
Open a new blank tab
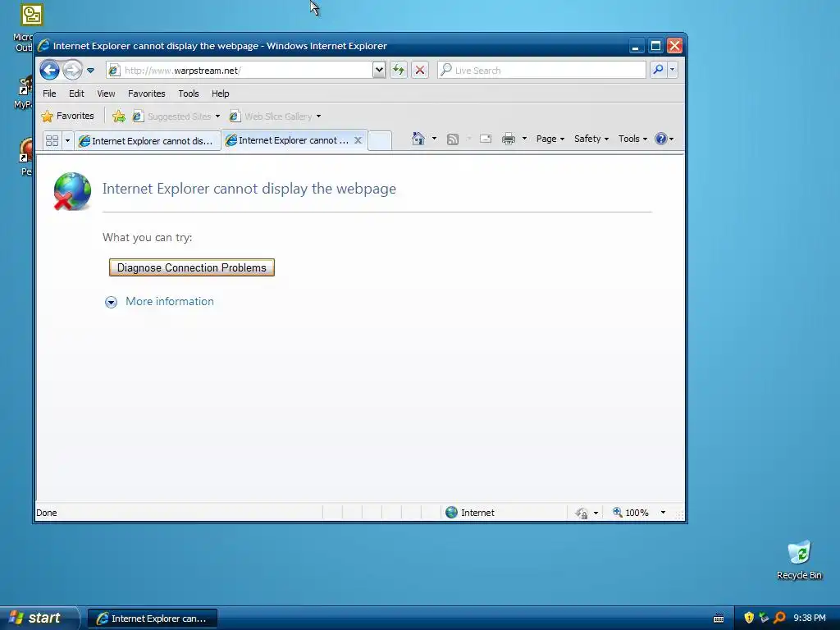click(380, 140)
